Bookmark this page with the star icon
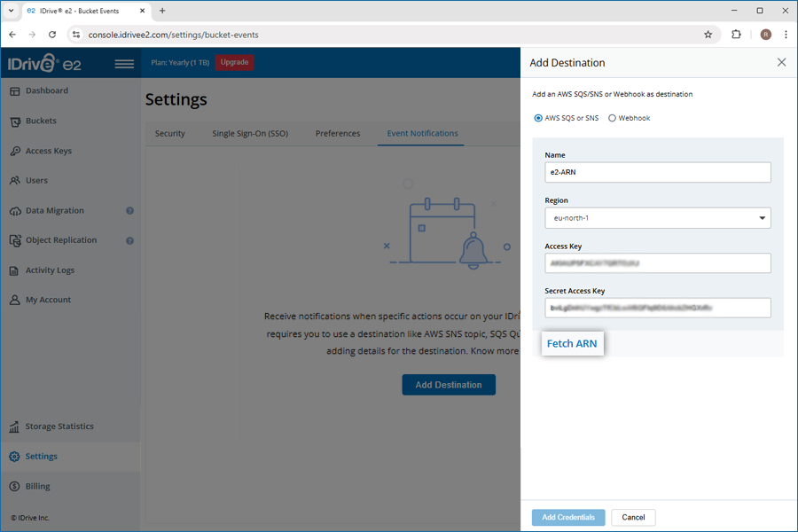 pyautogui.click(x=708, y=35)
